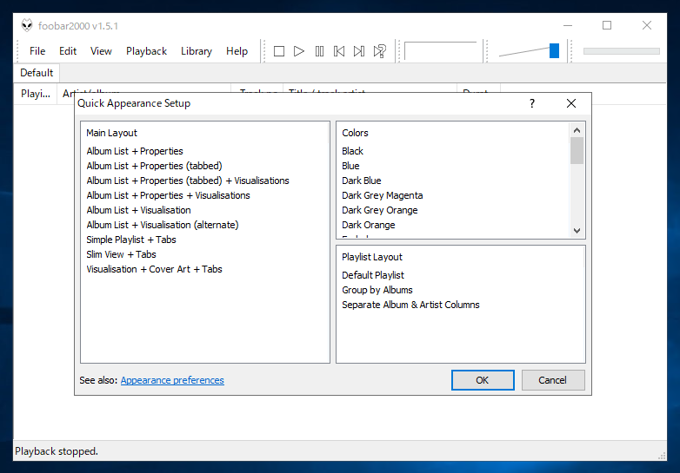Open the Library menu

pyautogui.click(x=196, y=51)
